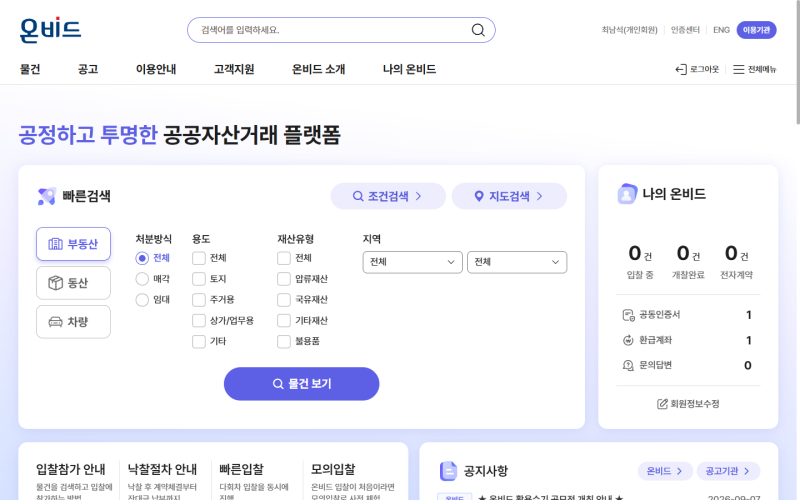Screen dimensions: 800x500
Task: Click the page vertical scrollbar
Action: [797, 62]
